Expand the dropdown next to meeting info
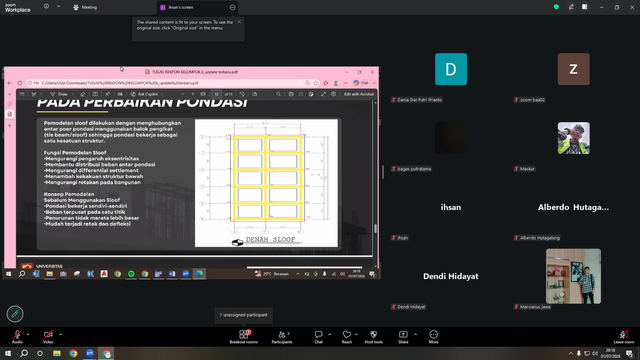This screenshot has height=360, width=640. pos(58,7)
